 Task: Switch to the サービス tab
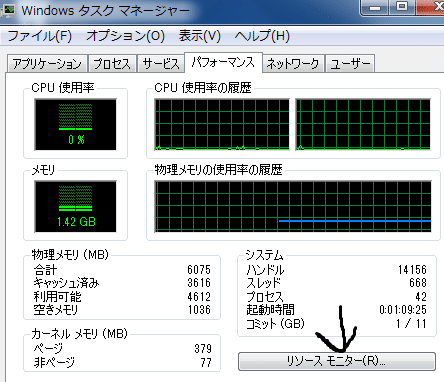pos(161,63)
